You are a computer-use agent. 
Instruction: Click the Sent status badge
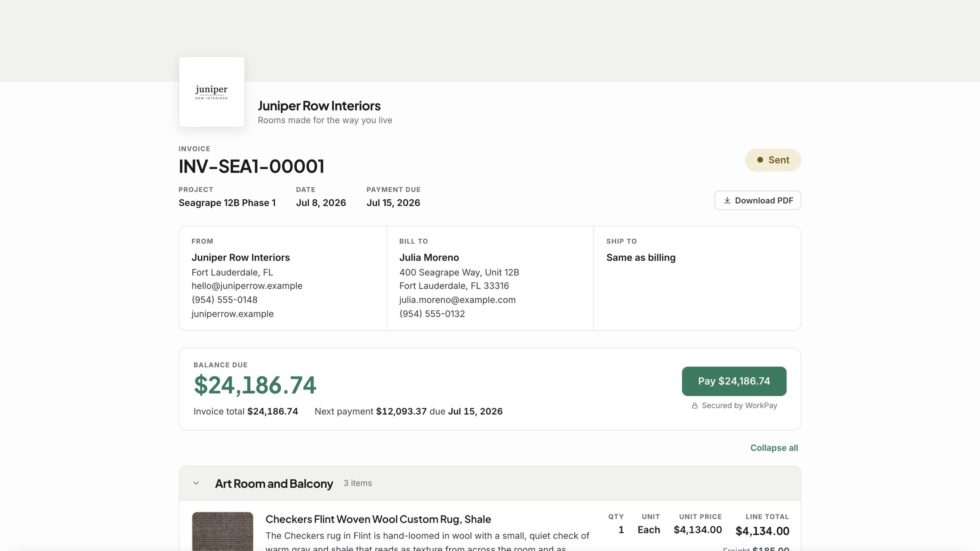pyautogui.click(x=773, y=160)
